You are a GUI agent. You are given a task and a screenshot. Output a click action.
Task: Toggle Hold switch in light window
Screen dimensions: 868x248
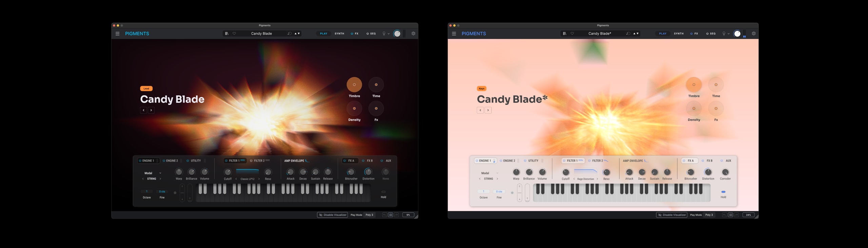[x=723, y=192]
